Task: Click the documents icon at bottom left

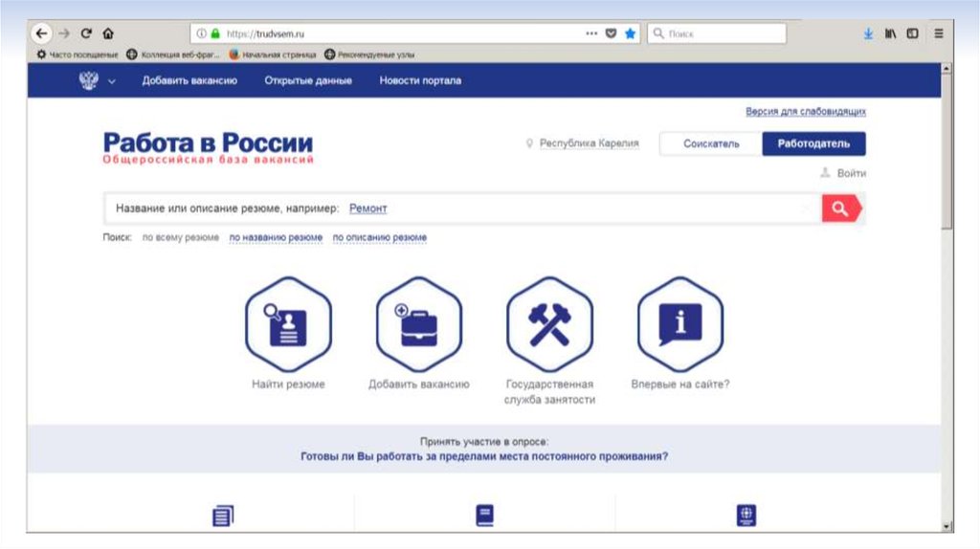Action: point(223,516)
